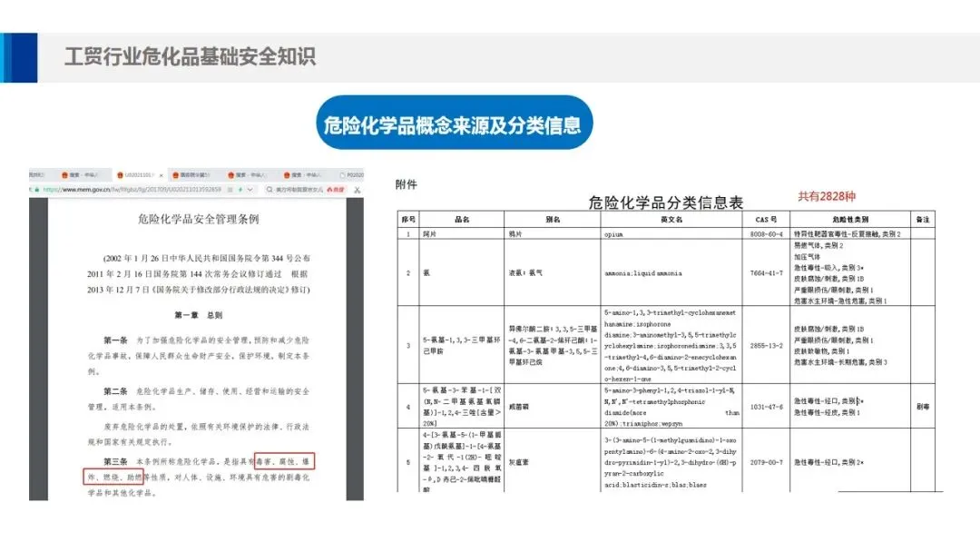Screen dimensions: 980x552
Task: Click the table title 危险化学品分类信息表
Action: 666,202
